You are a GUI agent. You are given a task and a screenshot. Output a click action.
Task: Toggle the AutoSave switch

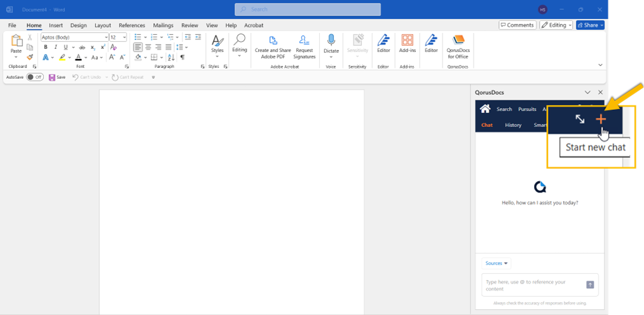pyautogui.click(x=35, y=77)
